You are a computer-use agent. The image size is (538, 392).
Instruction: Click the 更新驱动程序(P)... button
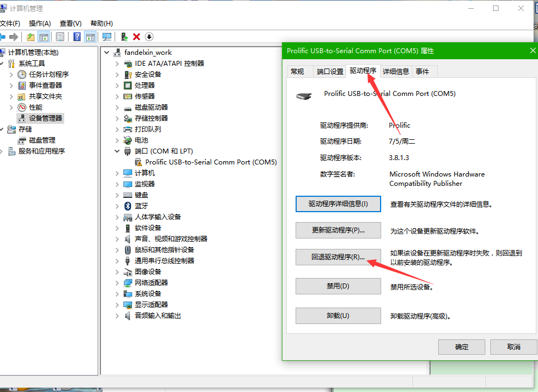coord(338,230)
